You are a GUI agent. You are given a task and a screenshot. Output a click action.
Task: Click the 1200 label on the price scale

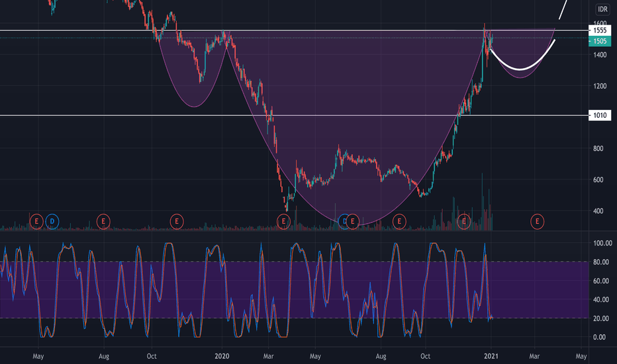[x=600, y=86]
